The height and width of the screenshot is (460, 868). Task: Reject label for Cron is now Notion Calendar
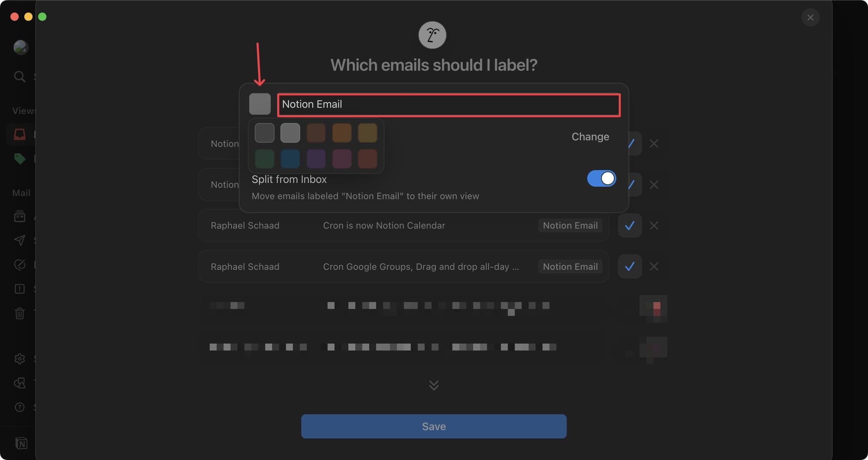(654, 225)
